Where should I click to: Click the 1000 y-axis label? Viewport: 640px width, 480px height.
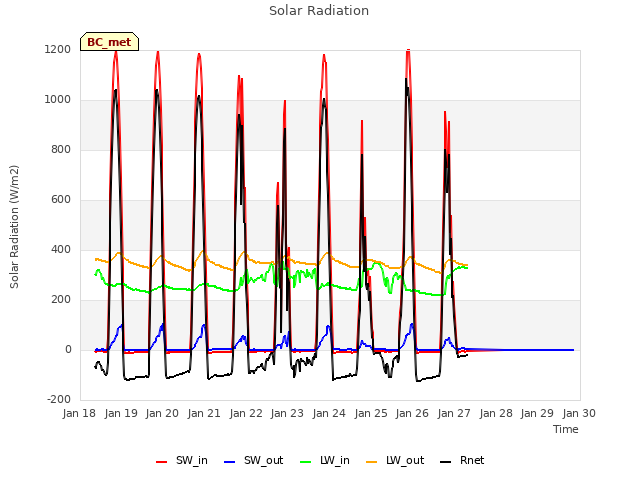pos(58,100)
